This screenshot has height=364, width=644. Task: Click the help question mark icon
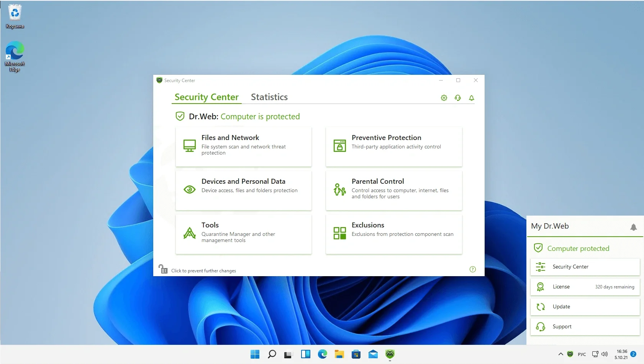pos(472,269)
